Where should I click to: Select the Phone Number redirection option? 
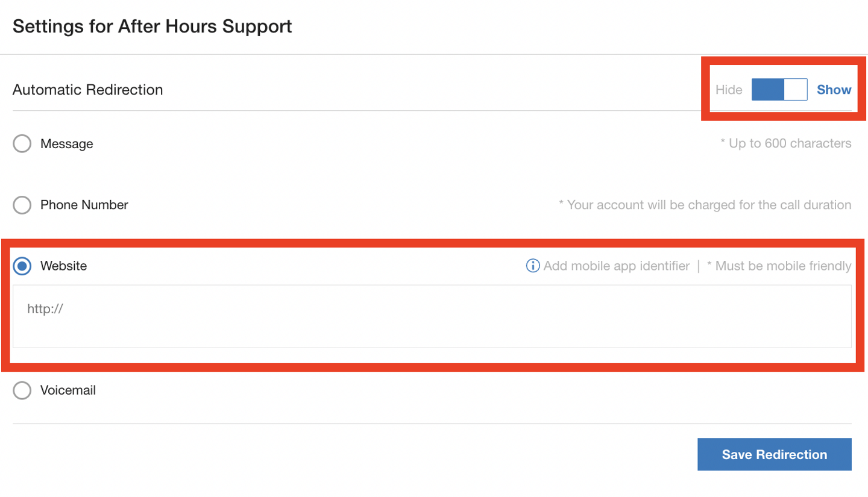pyautogui.click(x=22, y=205)
